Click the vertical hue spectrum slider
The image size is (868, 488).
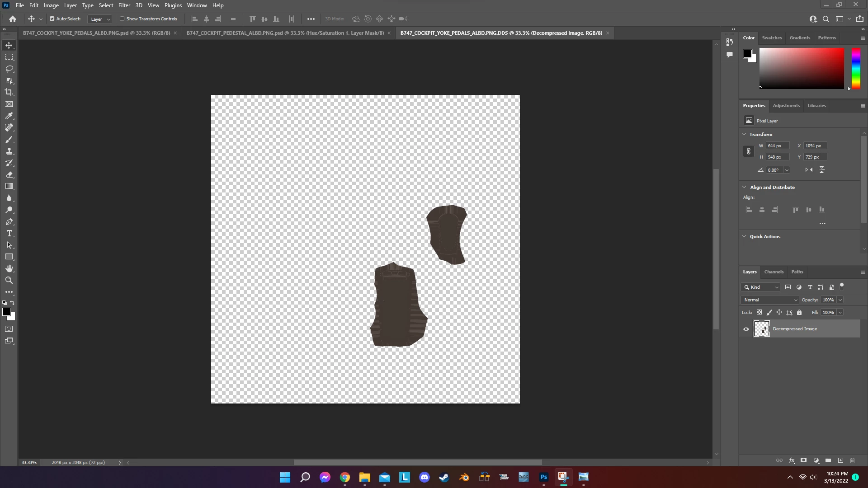click(856, 68)
